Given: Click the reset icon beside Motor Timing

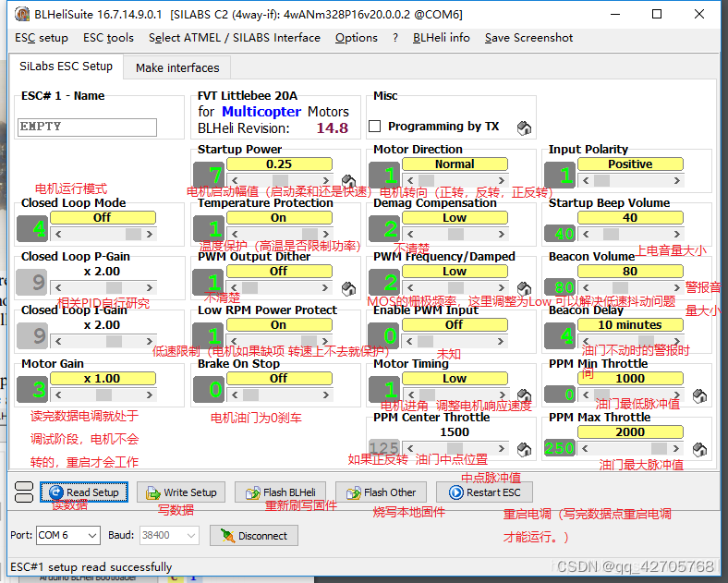Looking at the screenshot, I should coord(524,395).
